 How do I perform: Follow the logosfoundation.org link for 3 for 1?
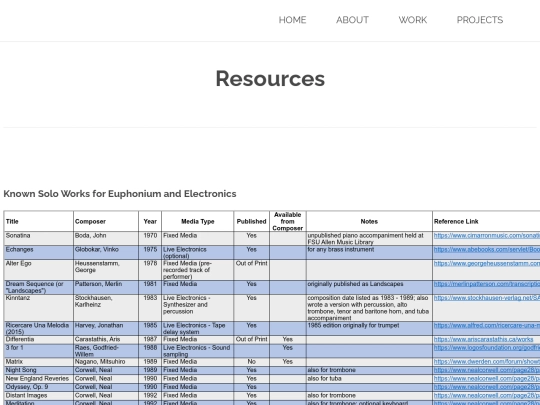coord(487,348)
